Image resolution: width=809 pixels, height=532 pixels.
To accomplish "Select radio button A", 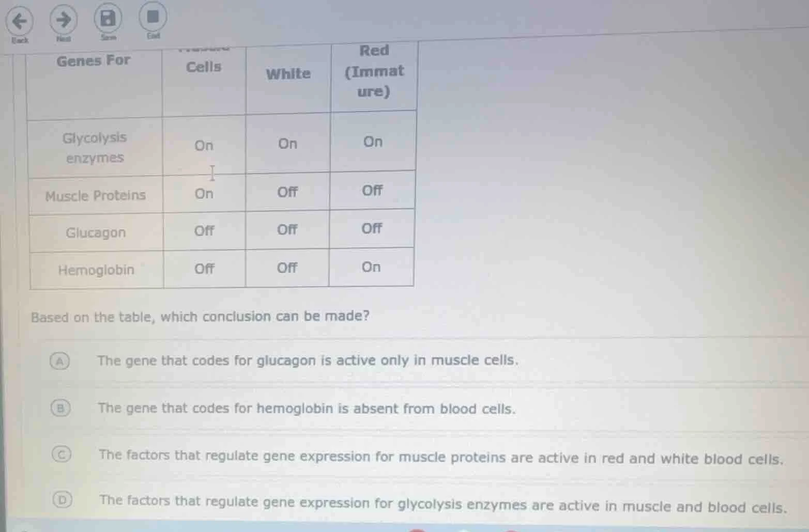I will coord(60,362).
